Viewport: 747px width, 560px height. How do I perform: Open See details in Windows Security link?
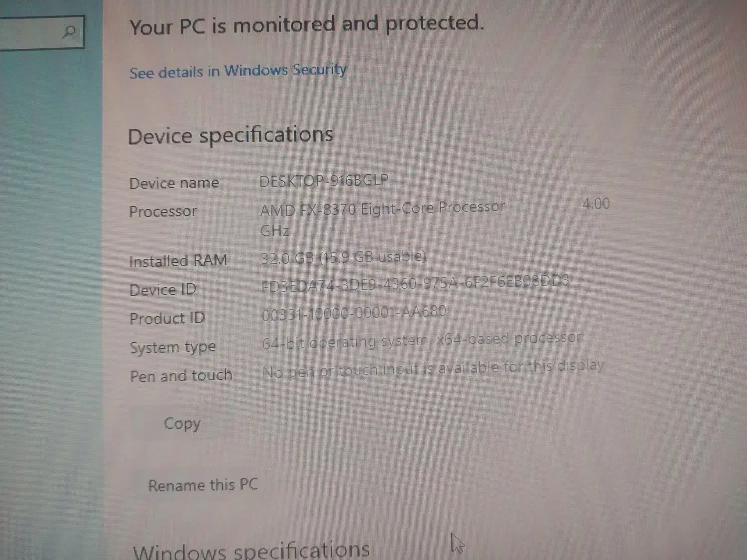coord(238,71)
